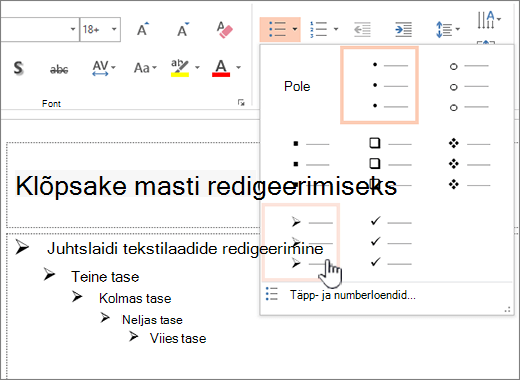The image size is (520, 380).
Task: Click the Increase List Level icon
Action: pos(403,30)
